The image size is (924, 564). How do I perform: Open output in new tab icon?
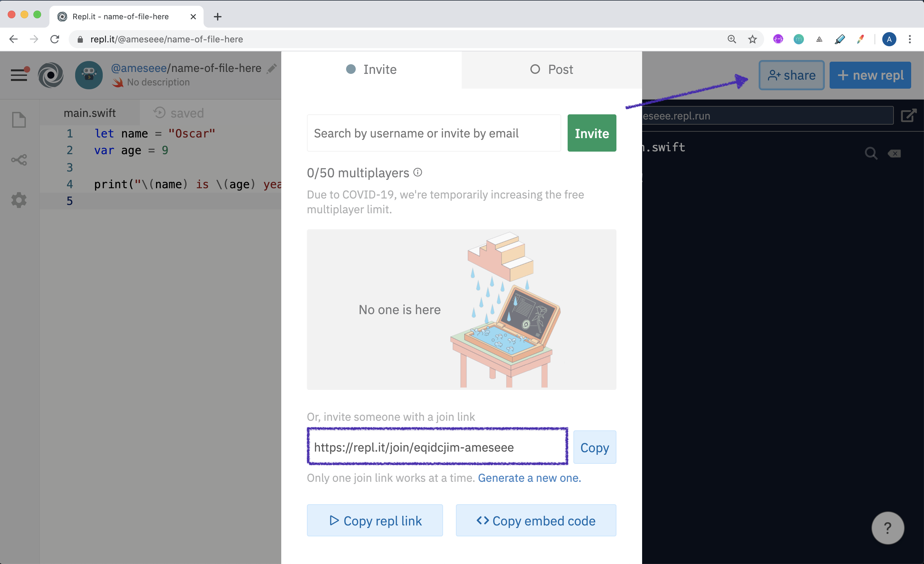tap(909, 116)
